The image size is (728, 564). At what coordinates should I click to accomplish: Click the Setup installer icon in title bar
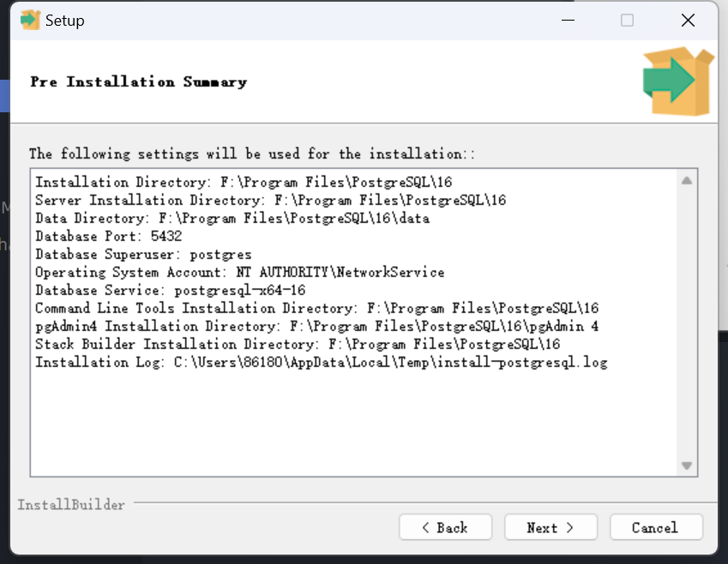tap(30, 20)
